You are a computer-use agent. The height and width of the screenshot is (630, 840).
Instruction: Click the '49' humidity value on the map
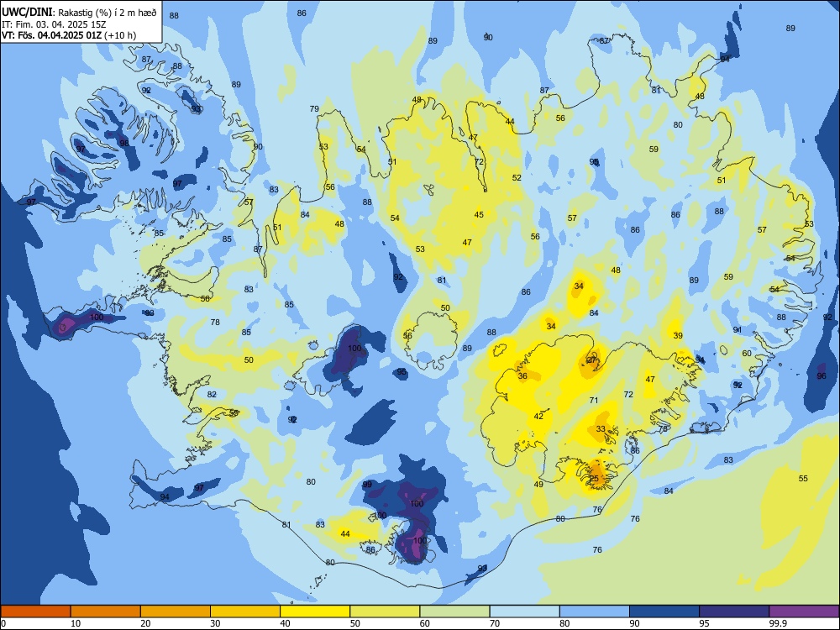coord(538,485)
